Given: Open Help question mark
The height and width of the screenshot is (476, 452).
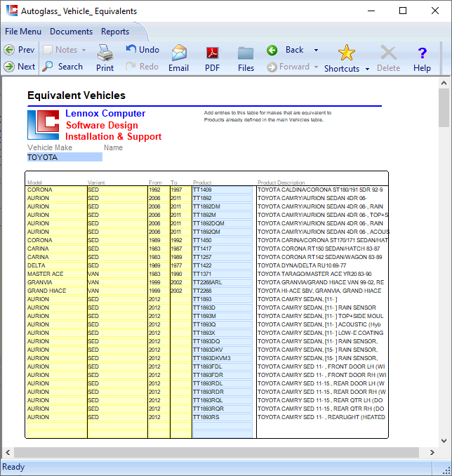Looking at the screenshot, I should point(422,58).
